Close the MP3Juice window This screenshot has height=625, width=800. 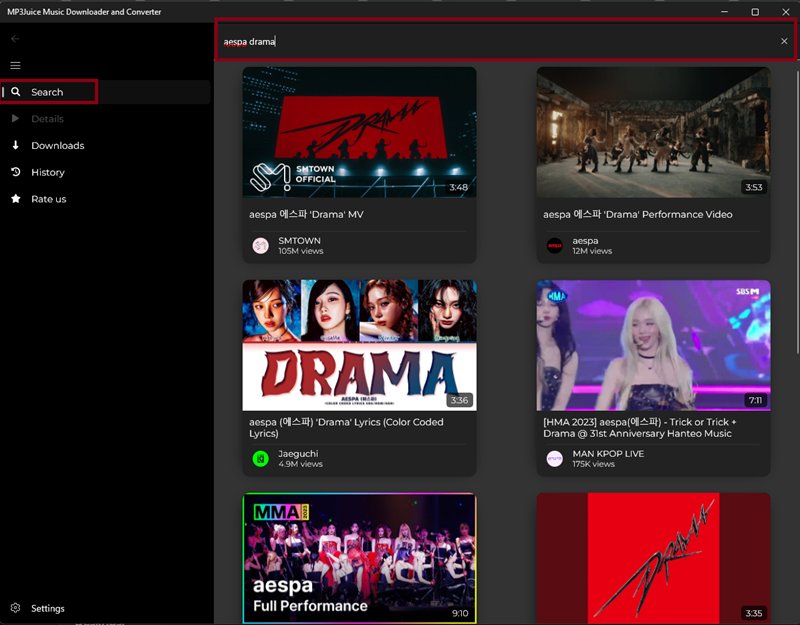coord(786,12)
